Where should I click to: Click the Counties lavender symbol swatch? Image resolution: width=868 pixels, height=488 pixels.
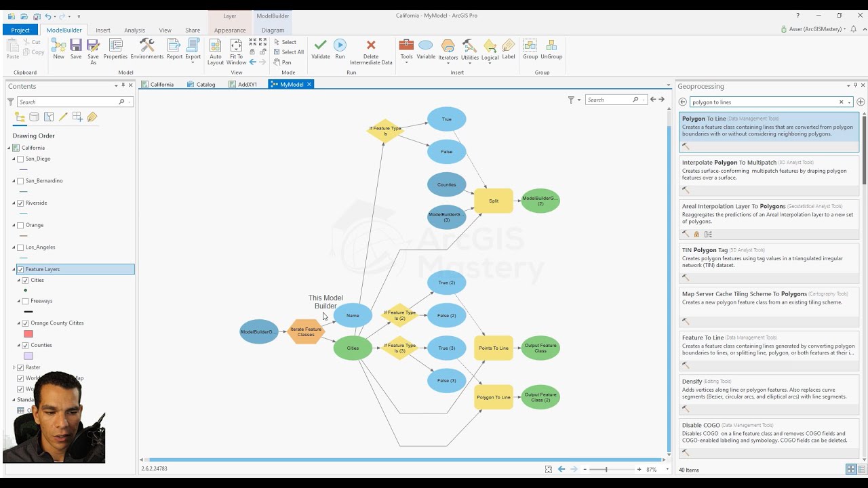28,356
